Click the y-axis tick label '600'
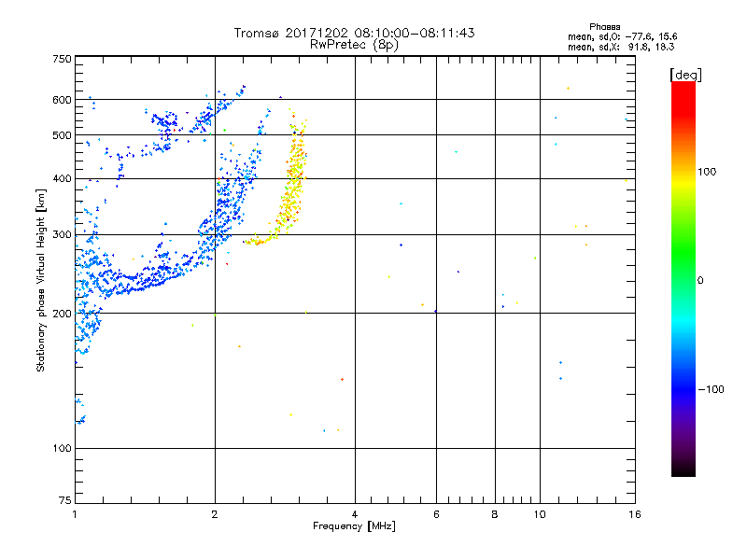The width and height of the screenshot is (747, 560). 62,100
